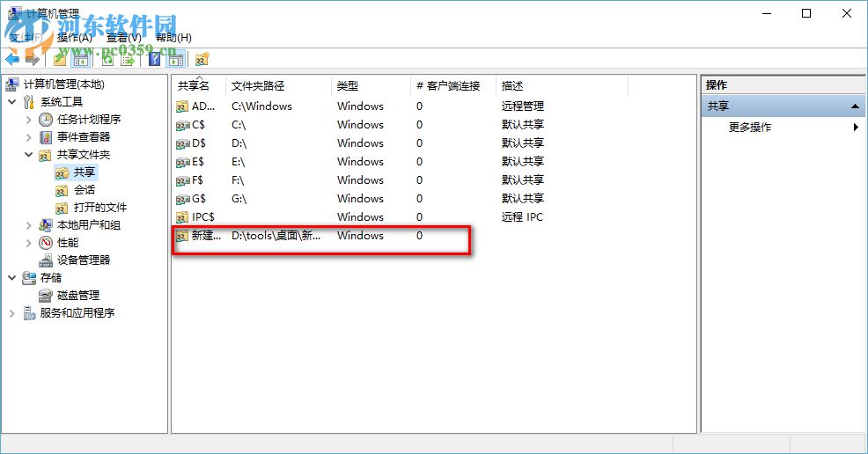Click the 任务计划程序 clock icon
Image resolution: width=868 pixels, height=454 pixels.
pos(46,120)
